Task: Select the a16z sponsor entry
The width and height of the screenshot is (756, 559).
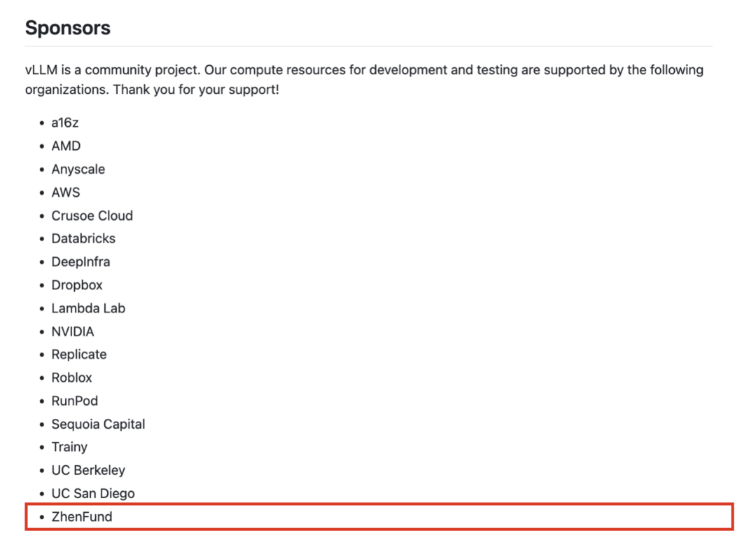Action: point(65,123)
